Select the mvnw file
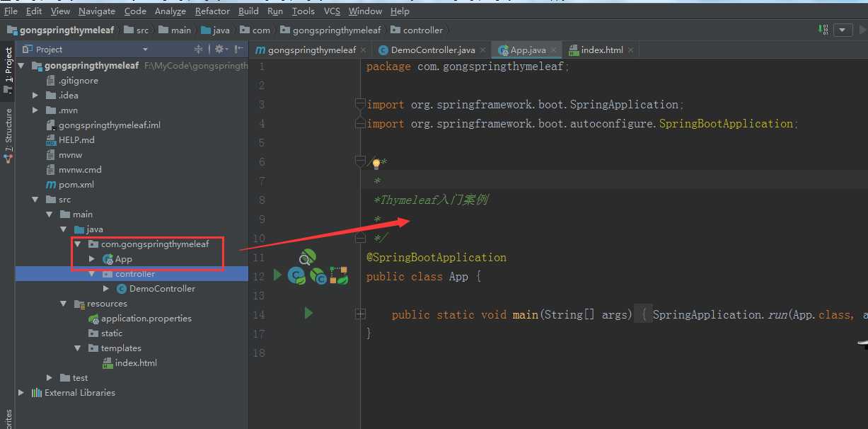868x429 pixels. click(x=64, y=154)
